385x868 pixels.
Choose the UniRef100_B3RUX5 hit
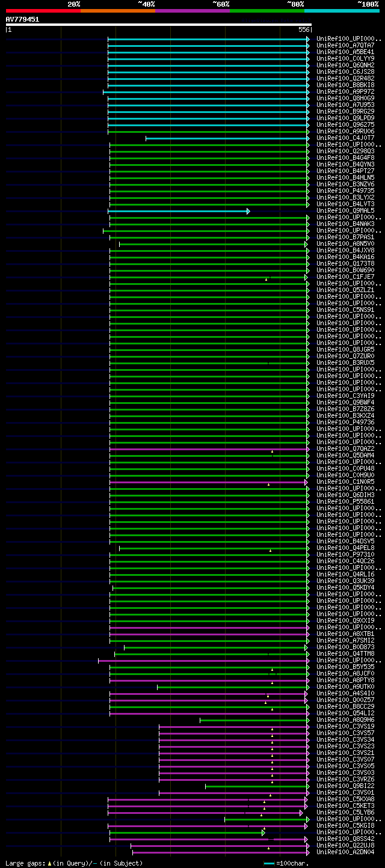[x=345, y=363]
